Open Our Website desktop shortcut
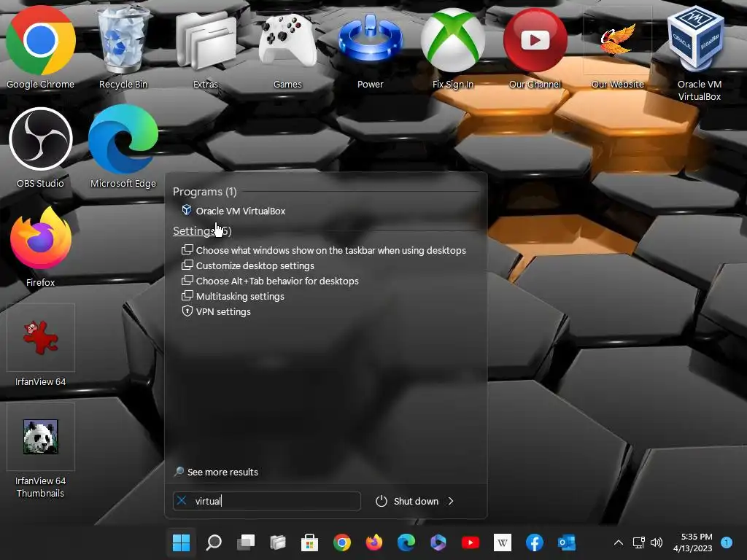Image resolution: width=747 pixels, height=560 pixels. coord(617,47)
